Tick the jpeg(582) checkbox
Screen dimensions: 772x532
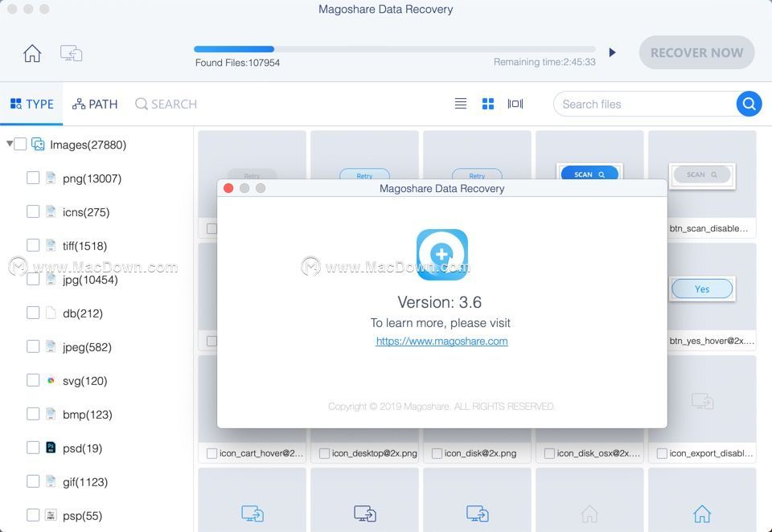(33, 346)
